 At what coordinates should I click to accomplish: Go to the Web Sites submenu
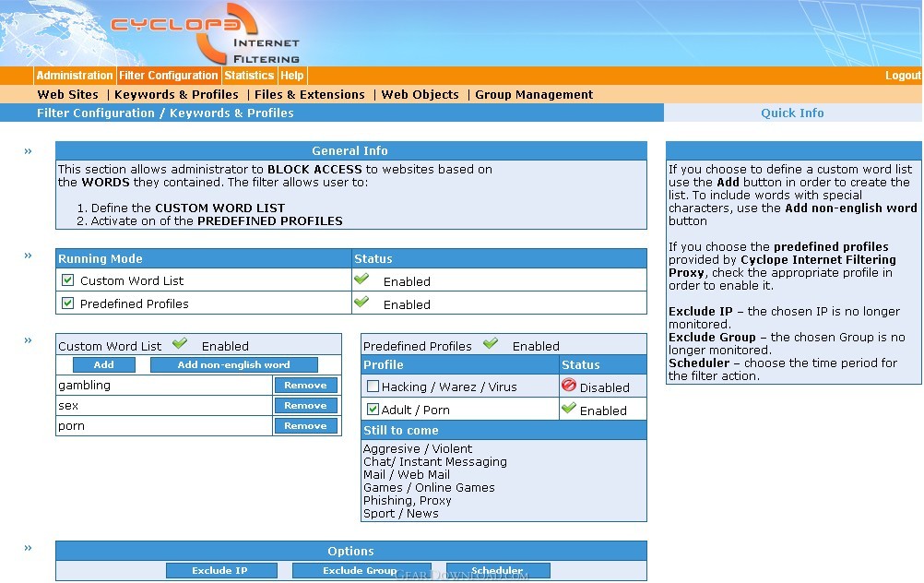tap(67, 94)
